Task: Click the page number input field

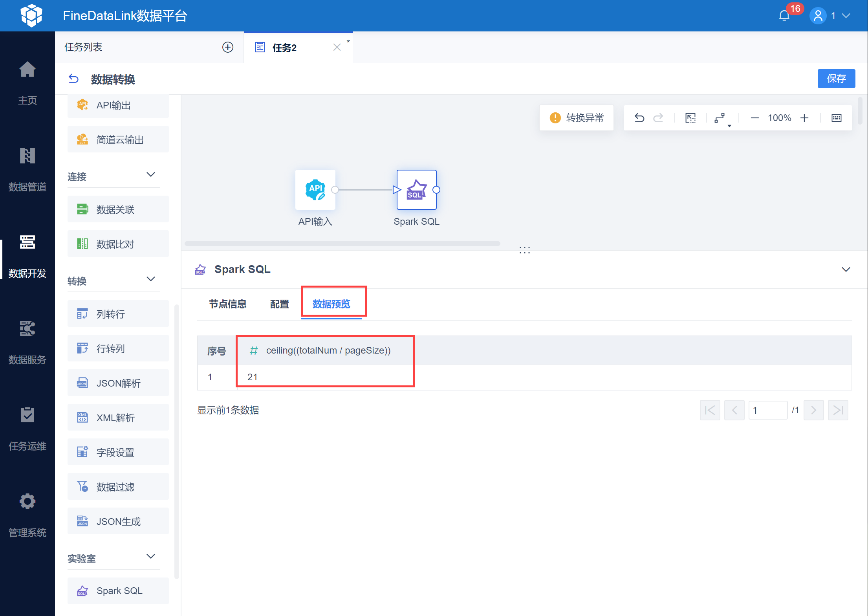Action: (767, 410)
